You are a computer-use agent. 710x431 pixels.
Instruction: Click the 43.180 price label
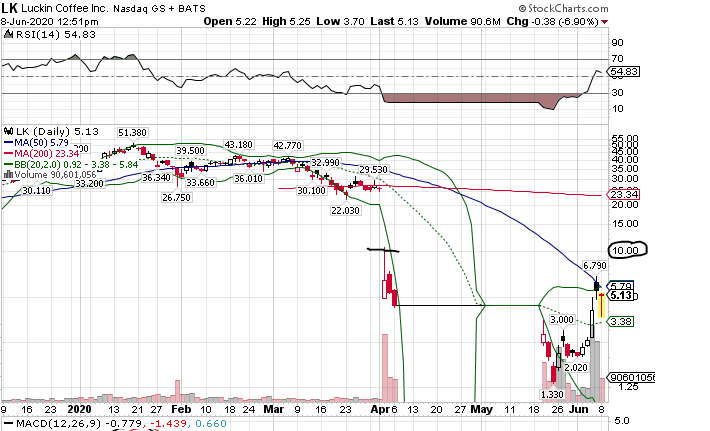[x=239, y=144]
